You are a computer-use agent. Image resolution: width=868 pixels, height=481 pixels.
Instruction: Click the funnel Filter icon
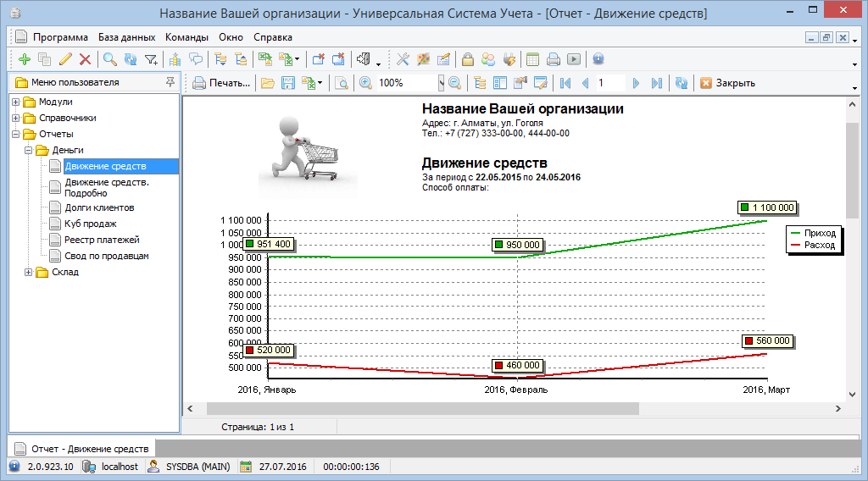click(x=151, y=59)
